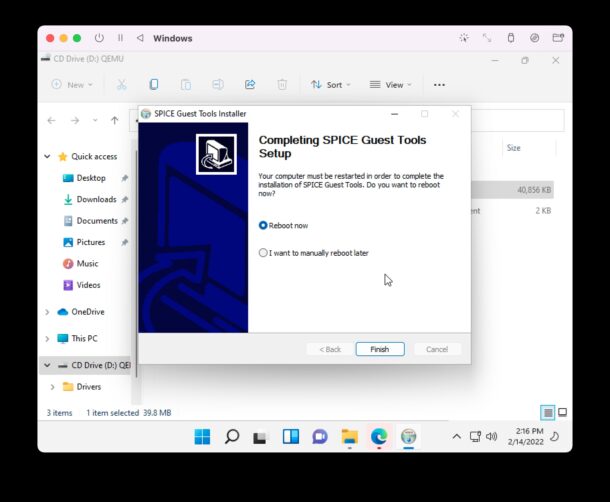This screenshot has width=610, height=502.
Task: Open the USB devices icon in UTM toolbar
Action: coord(511,38)
